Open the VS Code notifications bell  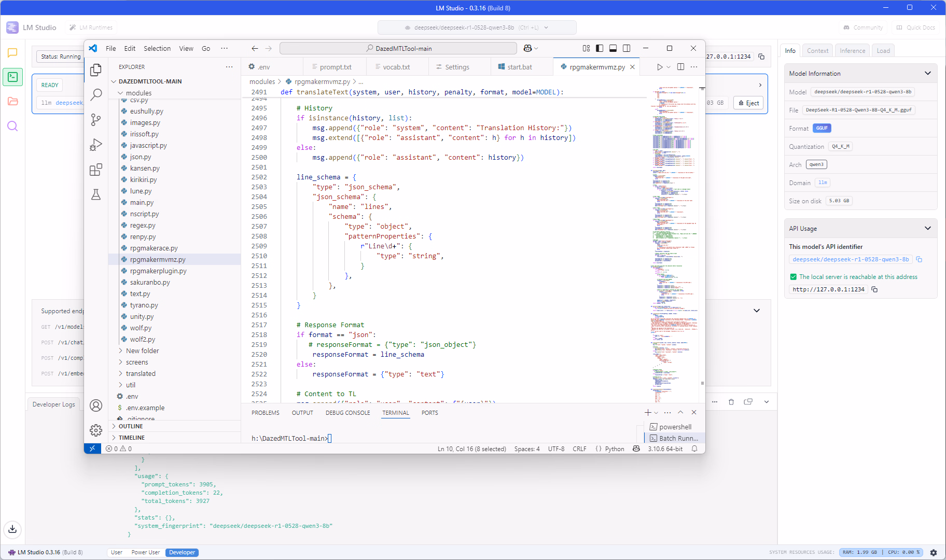694,449
